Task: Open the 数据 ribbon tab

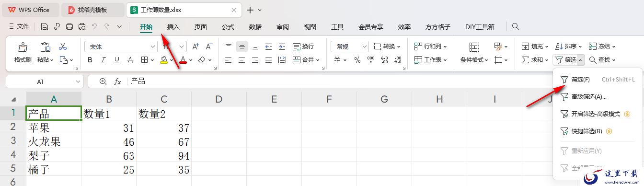Action: click(x=255, y=27)
